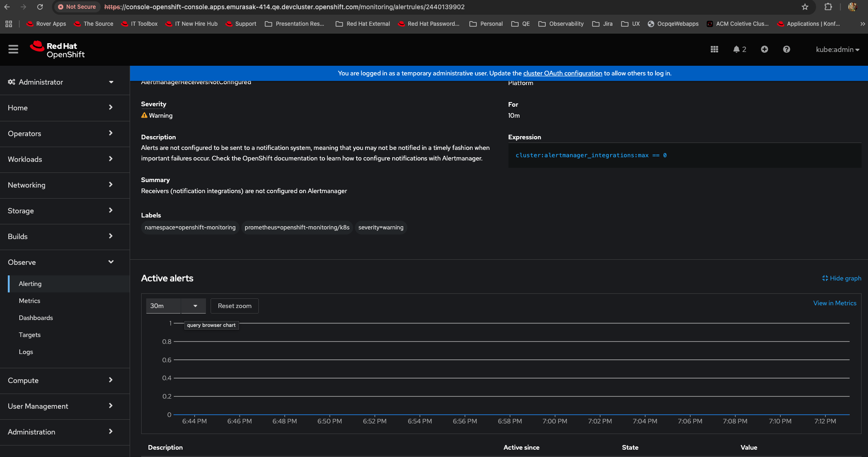Screen dimensions: 868x457
Task: Reload the current page
Action: [40, 7]
